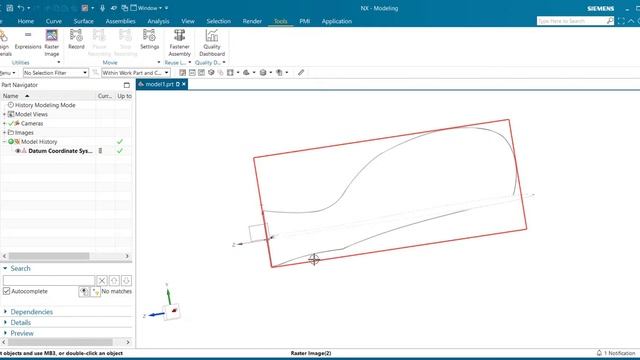Open the View ribbon tab
Screen dimensions: 640x360
[x=188, y=21]
